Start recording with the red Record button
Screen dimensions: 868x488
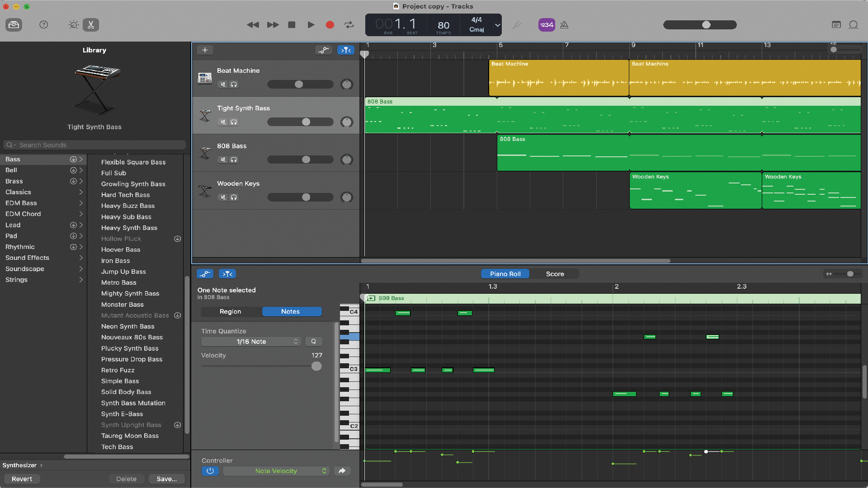(330, 25)
